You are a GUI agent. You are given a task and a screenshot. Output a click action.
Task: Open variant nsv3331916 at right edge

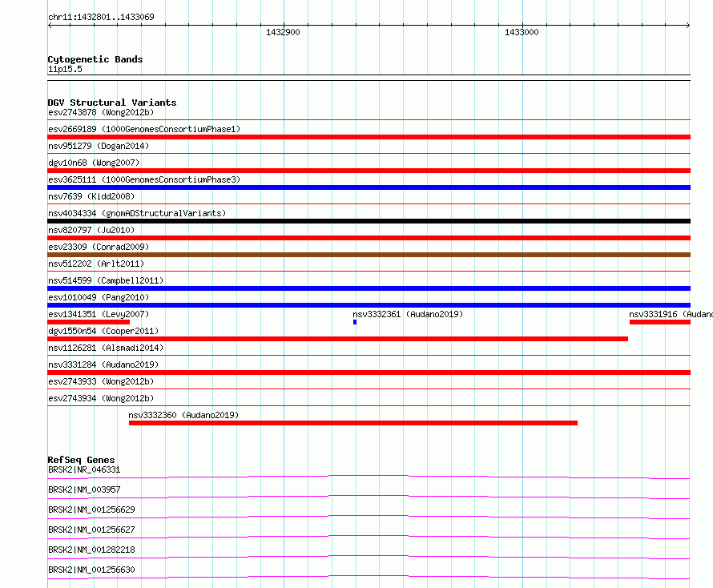pos(671,314)
